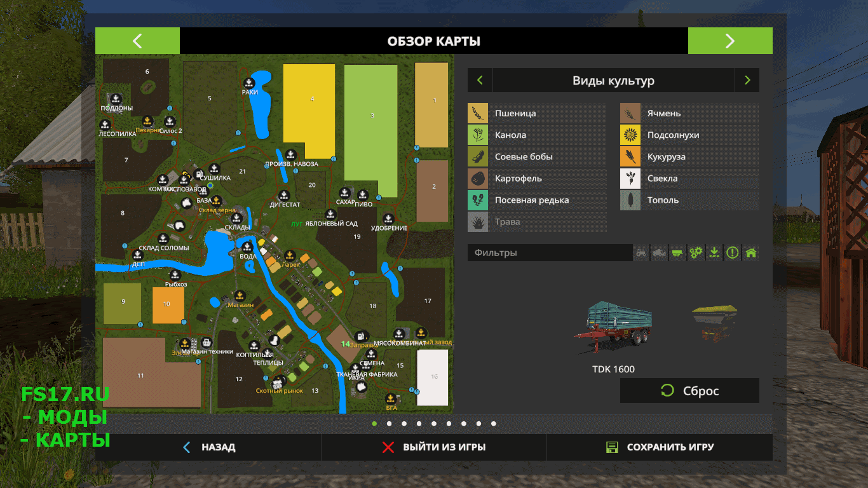Toggle the house filter icon

point(751,253)
